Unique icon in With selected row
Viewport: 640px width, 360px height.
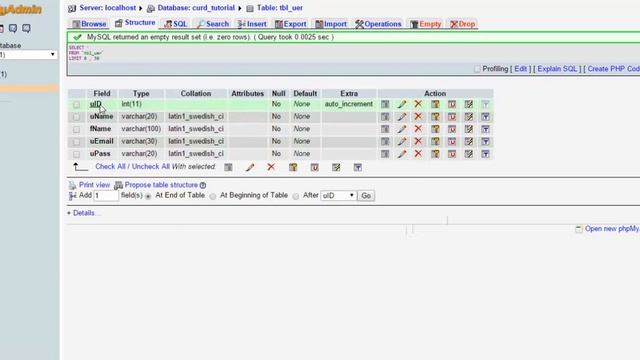coord(314,167)
